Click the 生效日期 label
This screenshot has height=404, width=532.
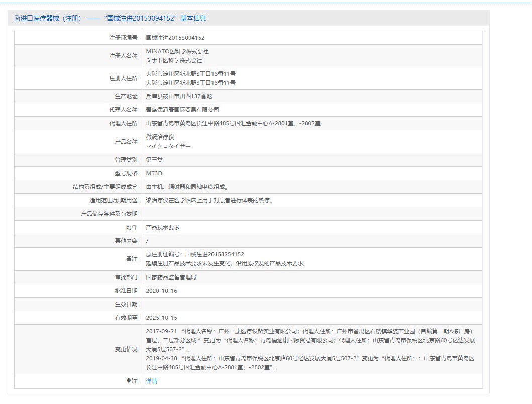coord(126,304)
